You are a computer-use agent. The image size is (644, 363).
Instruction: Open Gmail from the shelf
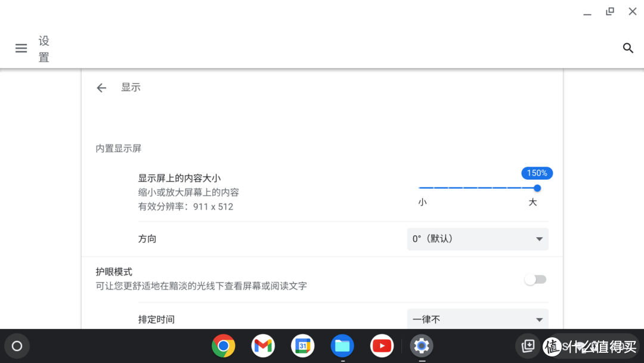[x=262, y=346]
